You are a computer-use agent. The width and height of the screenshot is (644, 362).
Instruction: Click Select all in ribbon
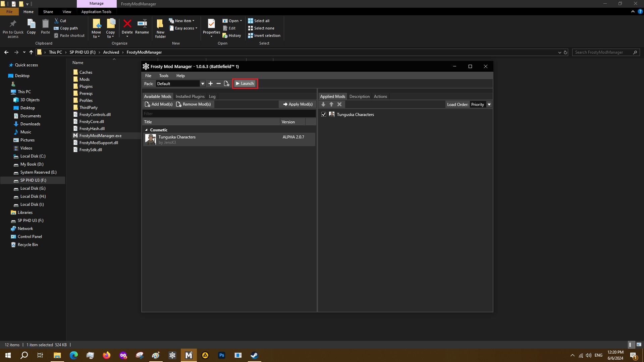point(259,21)
